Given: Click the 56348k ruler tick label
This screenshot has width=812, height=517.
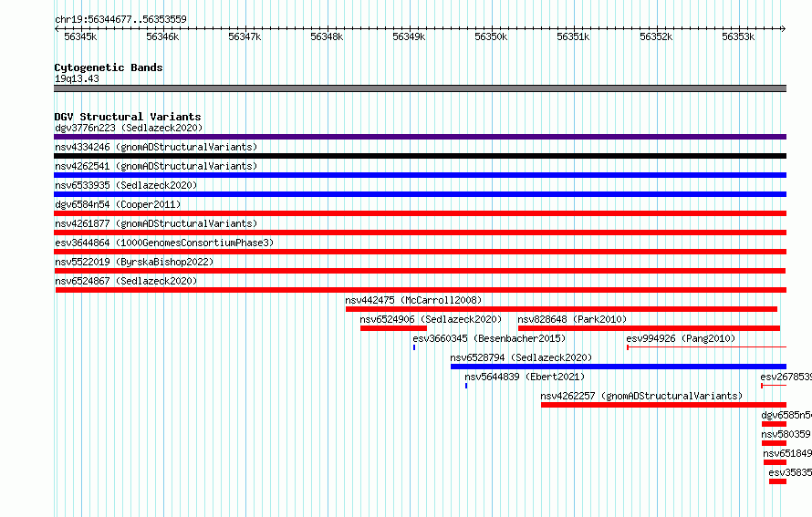Looking at the screenshot, I should click(x=327, y=36).
